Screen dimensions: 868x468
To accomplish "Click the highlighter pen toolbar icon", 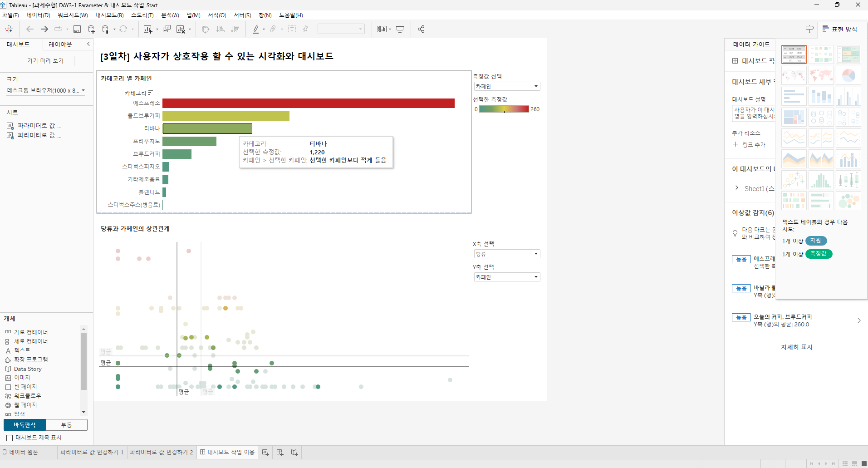I will 256,29.
